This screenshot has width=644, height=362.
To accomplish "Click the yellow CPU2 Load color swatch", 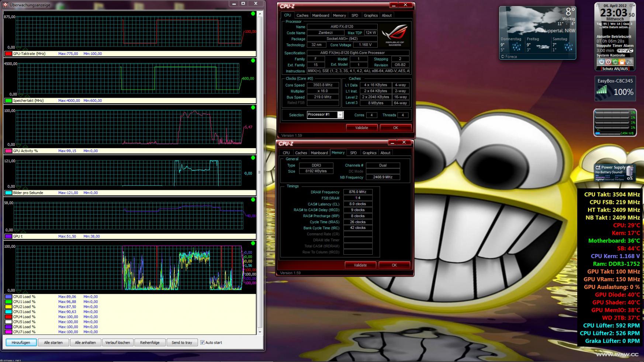I will click(x=8, y=307).
